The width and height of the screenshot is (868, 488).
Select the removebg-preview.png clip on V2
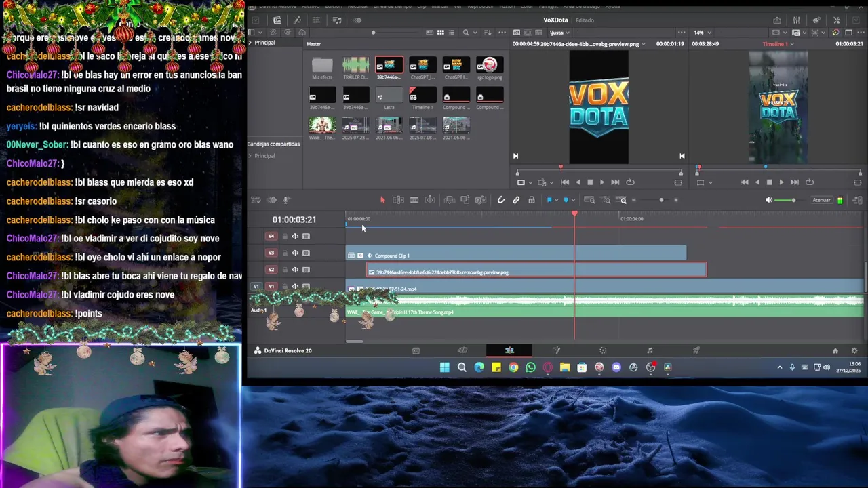coord(536,270)
